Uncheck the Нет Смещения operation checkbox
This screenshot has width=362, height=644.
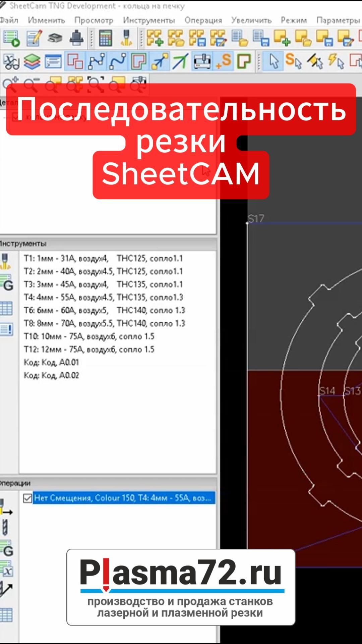pos(27,498)
